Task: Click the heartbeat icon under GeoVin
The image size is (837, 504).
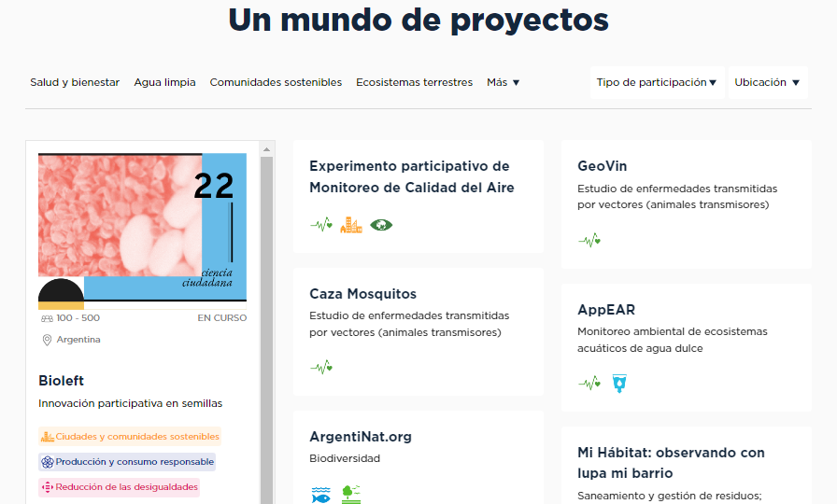Action: point(589,241)
